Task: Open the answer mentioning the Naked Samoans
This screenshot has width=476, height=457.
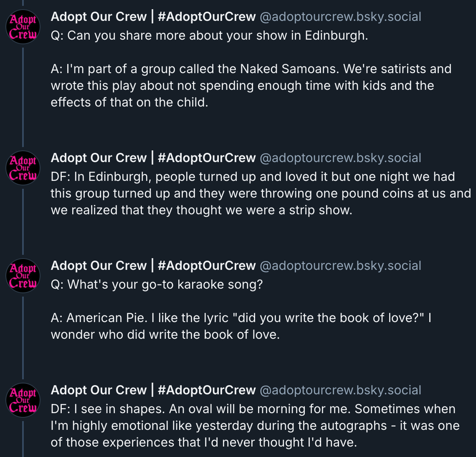Action: point(251,86)
